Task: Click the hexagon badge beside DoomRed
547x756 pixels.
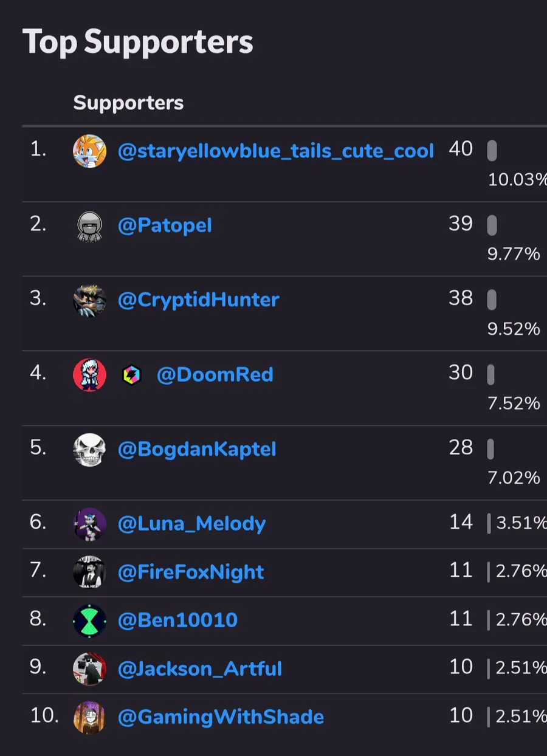Action: (x=131, y=375)
